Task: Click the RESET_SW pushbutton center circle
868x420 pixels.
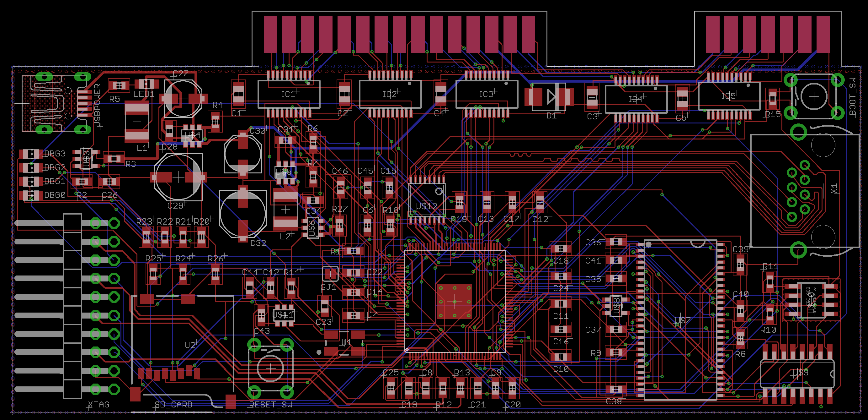Action: point(270,369)
